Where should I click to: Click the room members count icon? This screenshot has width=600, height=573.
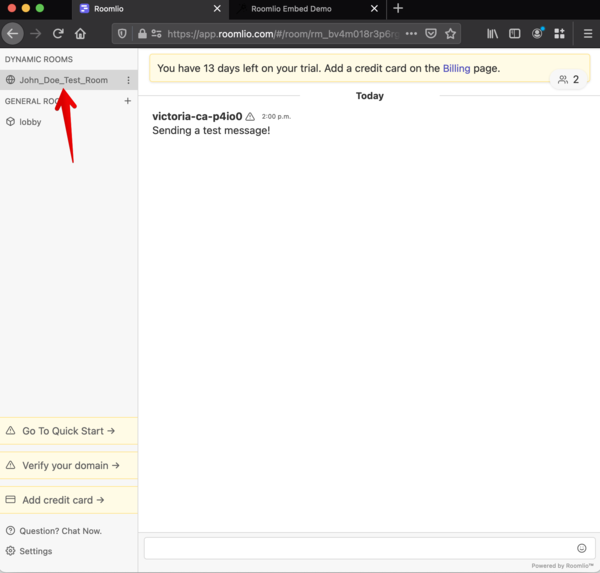[568, 79]
